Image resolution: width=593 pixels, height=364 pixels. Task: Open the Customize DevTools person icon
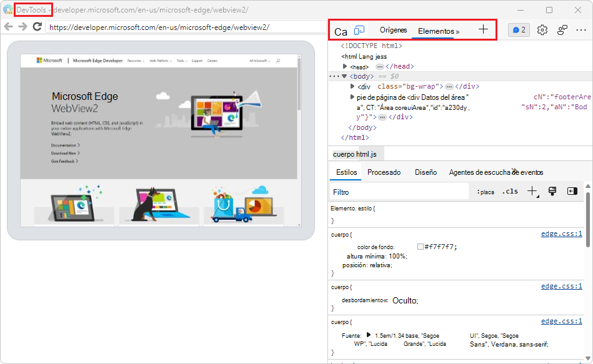point(562,29)
